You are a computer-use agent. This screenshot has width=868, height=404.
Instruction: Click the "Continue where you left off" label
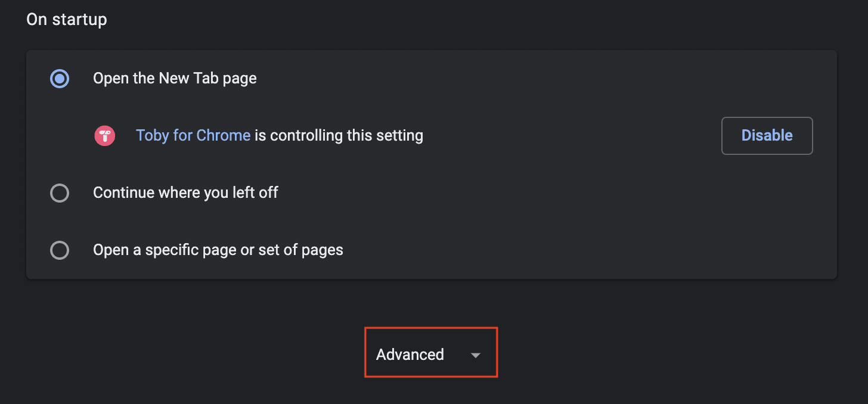(x=185, y=193)
